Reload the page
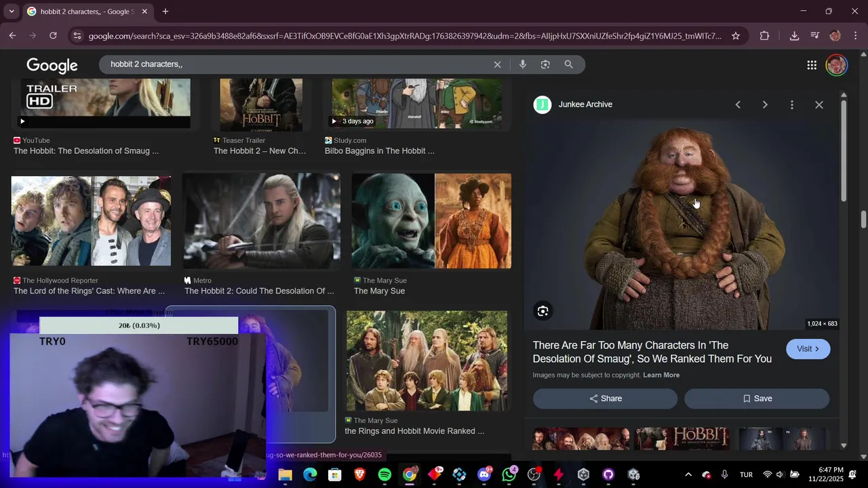868x488 pixels. (x=53, y=36)
